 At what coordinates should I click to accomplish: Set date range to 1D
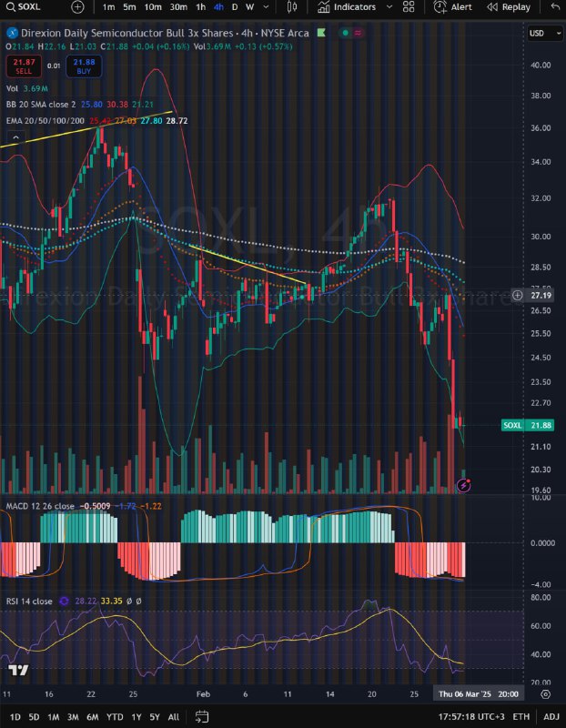pyautogui.click(x=15, y=717)
